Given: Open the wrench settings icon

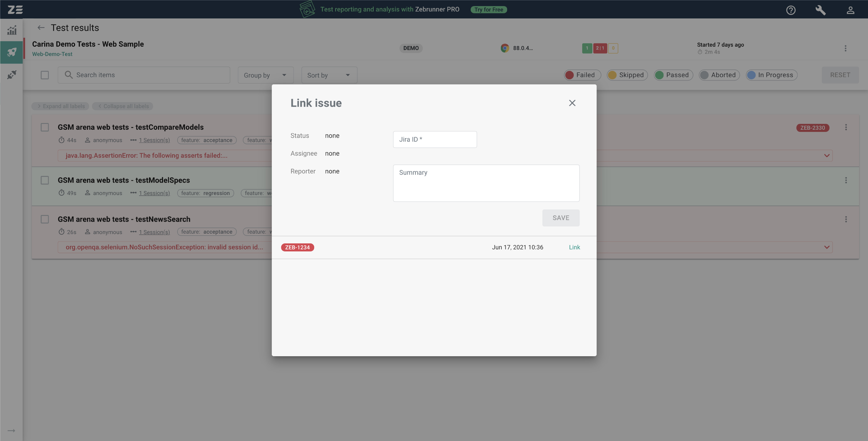Looking at the screenshot, I should pos(820,10).
